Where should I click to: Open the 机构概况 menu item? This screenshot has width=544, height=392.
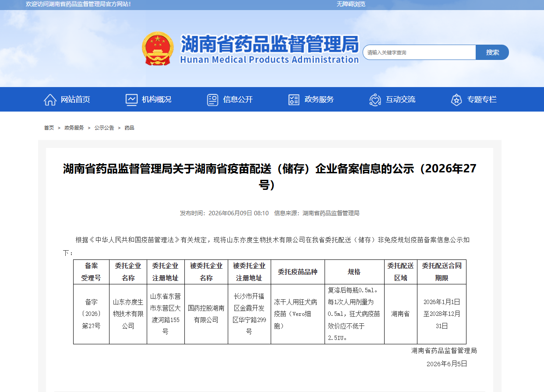[x=156, y=99]
